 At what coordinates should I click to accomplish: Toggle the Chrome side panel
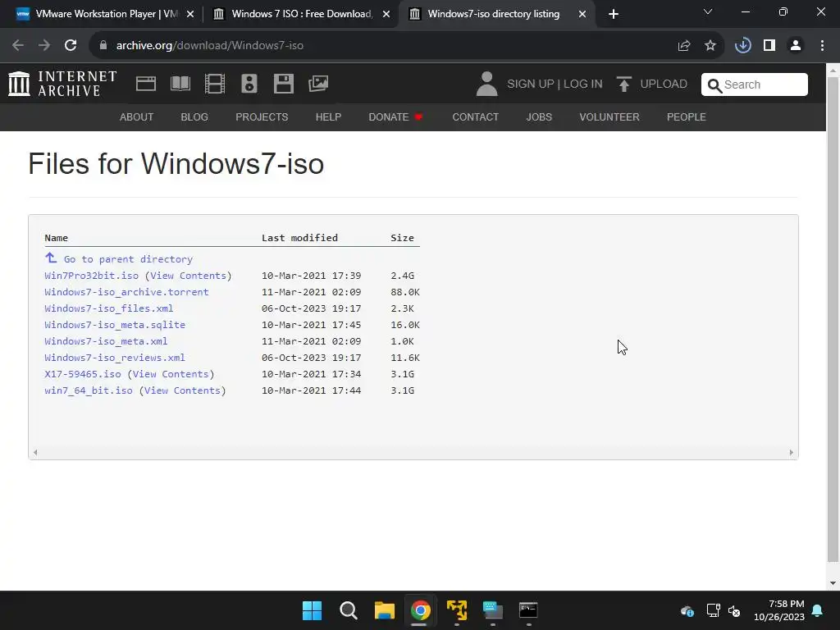tap(769, 46)
